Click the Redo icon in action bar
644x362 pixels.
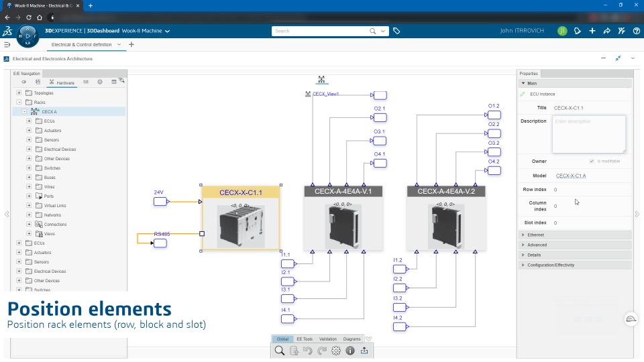tap(322, 351)
